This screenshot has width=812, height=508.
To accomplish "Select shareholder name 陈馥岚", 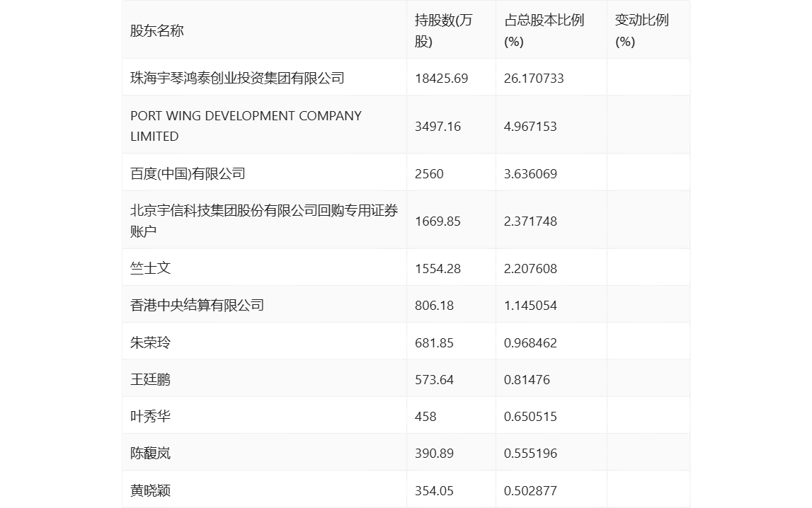I will (x=150, y=453).
